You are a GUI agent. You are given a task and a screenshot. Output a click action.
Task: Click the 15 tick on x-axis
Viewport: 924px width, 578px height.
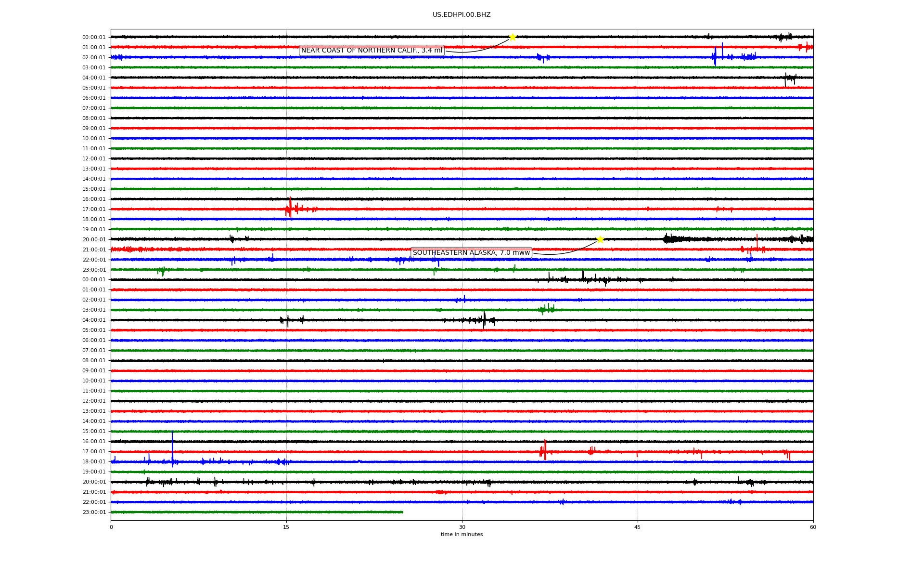[286, 527]
